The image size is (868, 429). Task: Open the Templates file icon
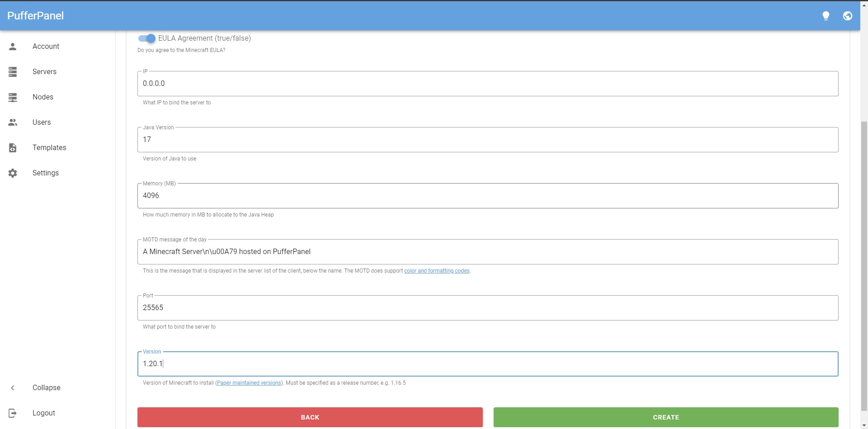tap(13, 147)
